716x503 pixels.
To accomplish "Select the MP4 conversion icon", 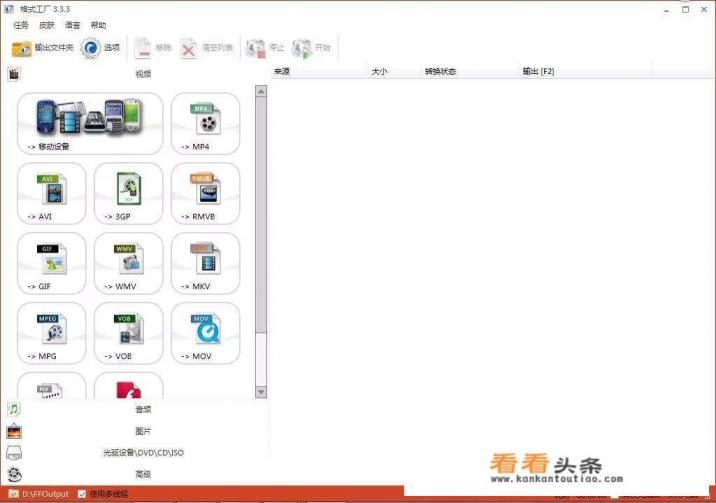I will point(205,122).
